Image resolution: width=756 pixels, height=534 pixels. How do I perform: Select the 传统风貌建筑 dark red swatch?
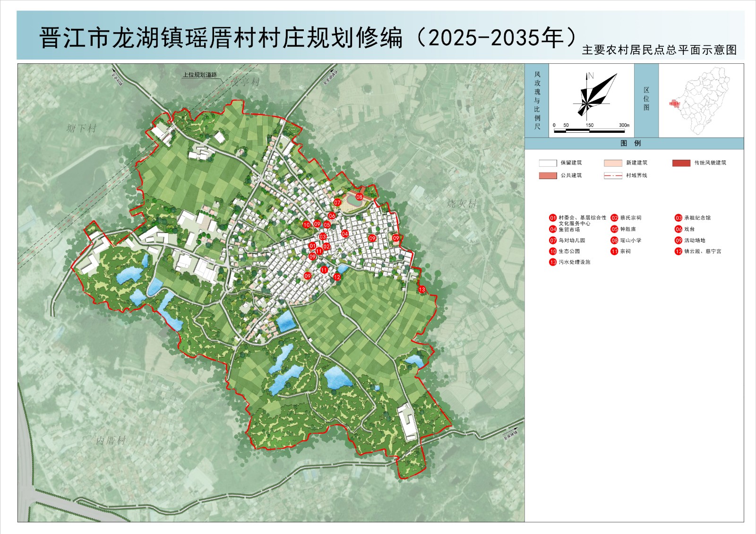tap(681, 163)
